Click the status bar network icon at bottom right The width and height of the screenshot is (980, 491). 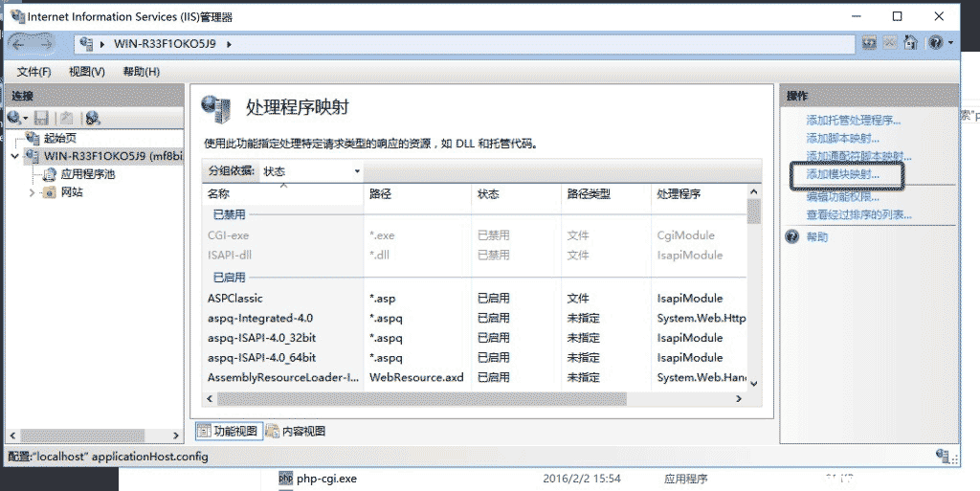coord(943,456)
